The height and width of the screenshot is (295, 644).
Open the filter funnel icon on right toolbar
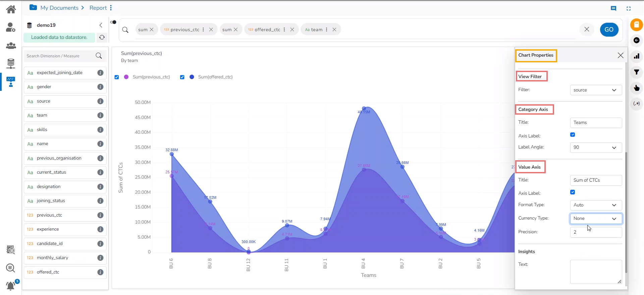coord(636,72)
